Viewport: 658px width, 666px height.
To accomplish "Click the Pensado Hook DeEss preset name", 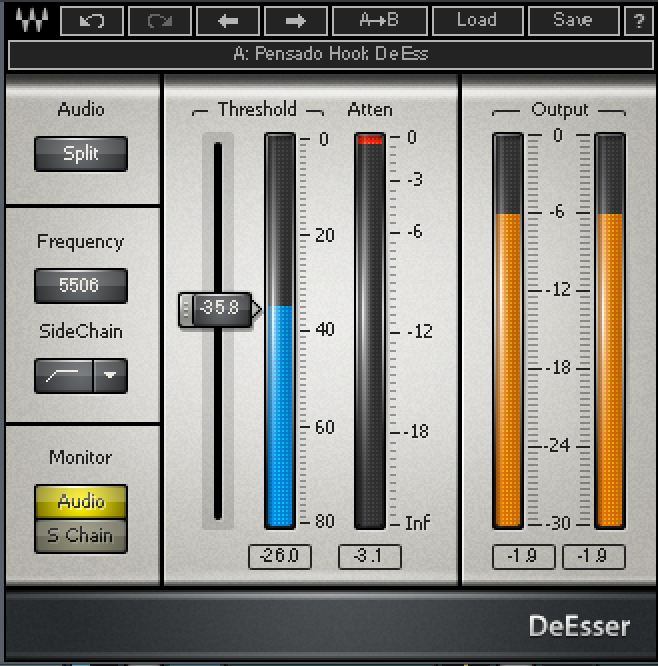I will [x=330, y=54].
